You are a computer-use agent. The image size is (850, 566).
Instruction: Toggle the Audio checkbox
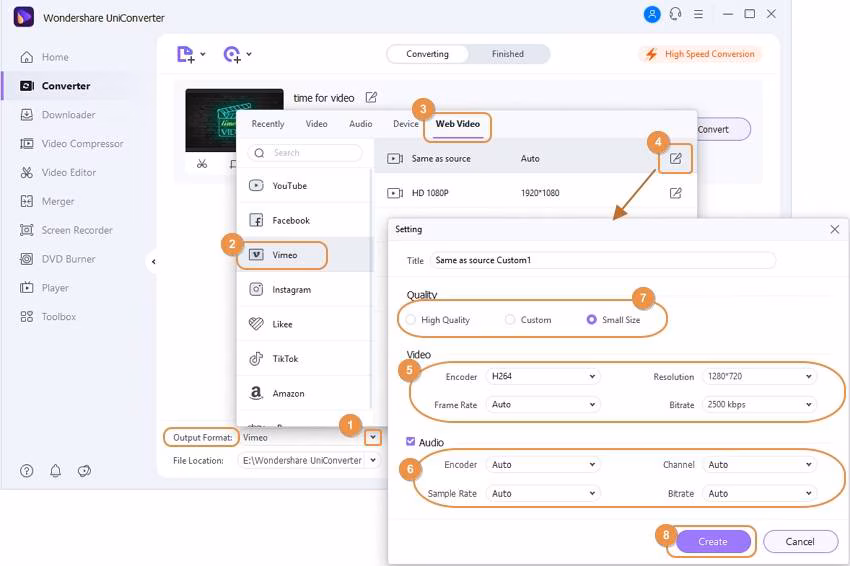tap(410, 441)
